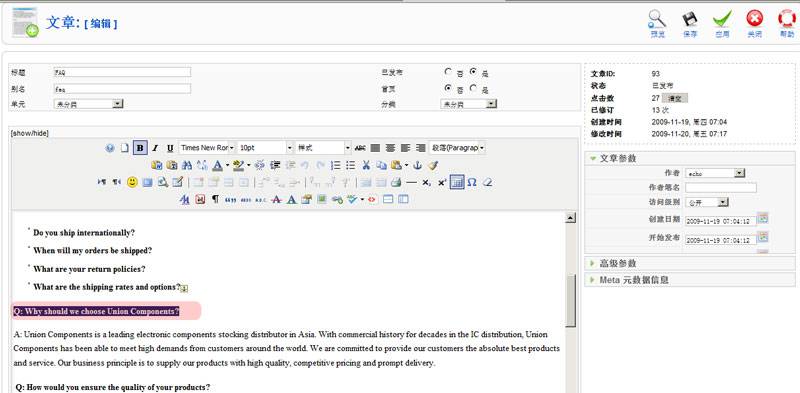Click the eraser remove formatting icon
Screen dimensions: 800x393
pyautogui.click(x=487, y=182)
